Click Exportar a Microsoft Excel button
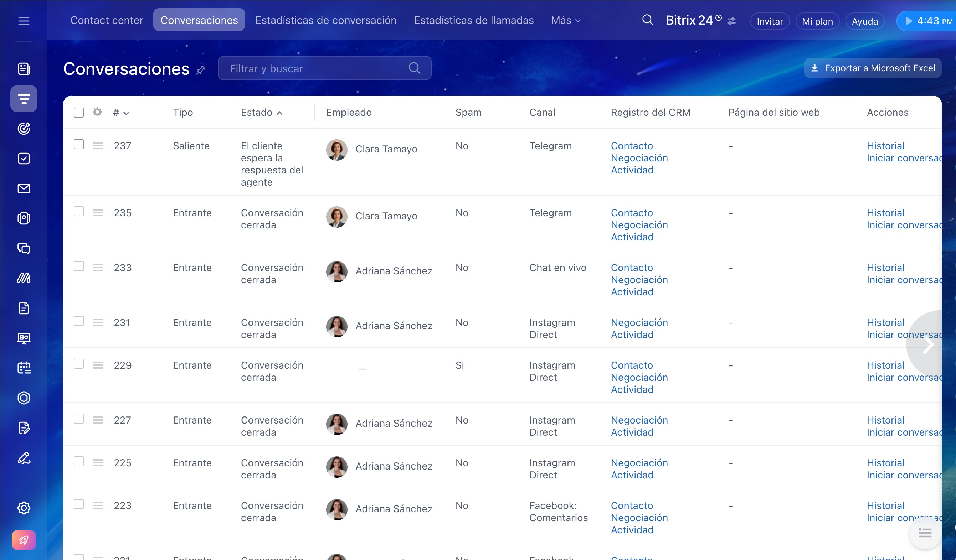This screenshot has width=956, height=560. click(x=872, y=68)
